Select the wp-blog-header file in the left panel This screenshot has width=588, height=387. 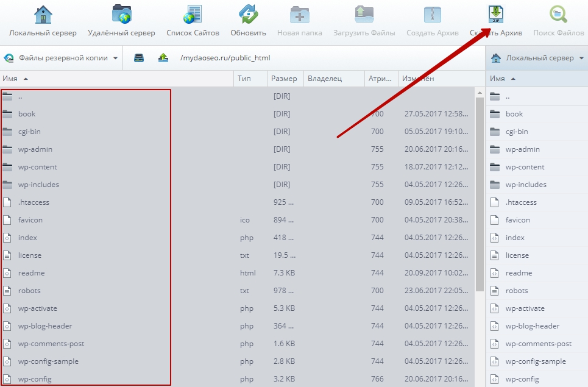point(237,326)
